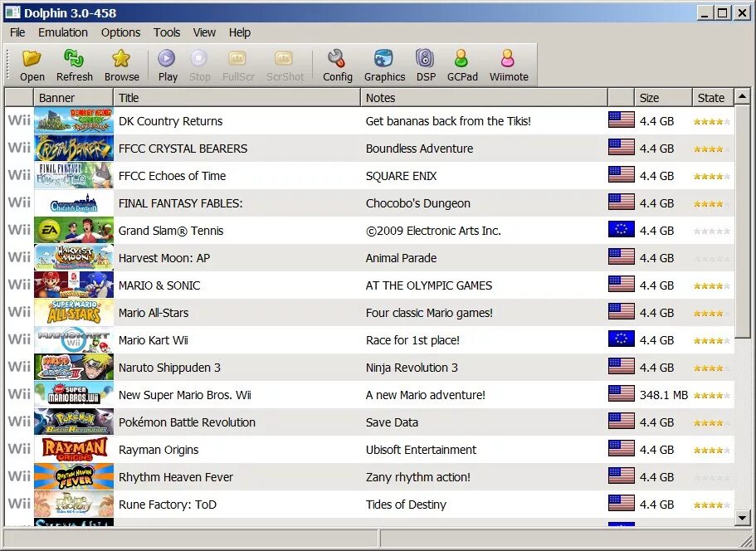Select the Grand Slam Tennis EA banner
The image size is (756, 551).
coord(74,231)
